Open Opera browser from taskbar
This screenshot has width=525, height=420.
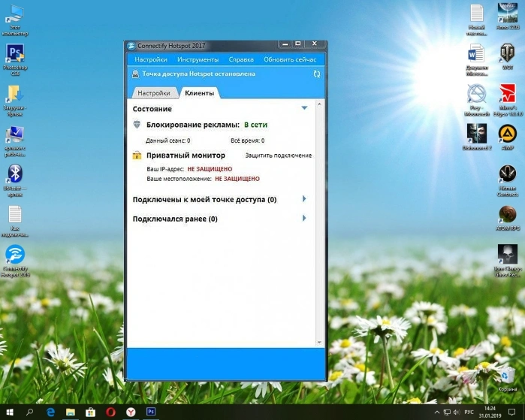tap(110, 412)
